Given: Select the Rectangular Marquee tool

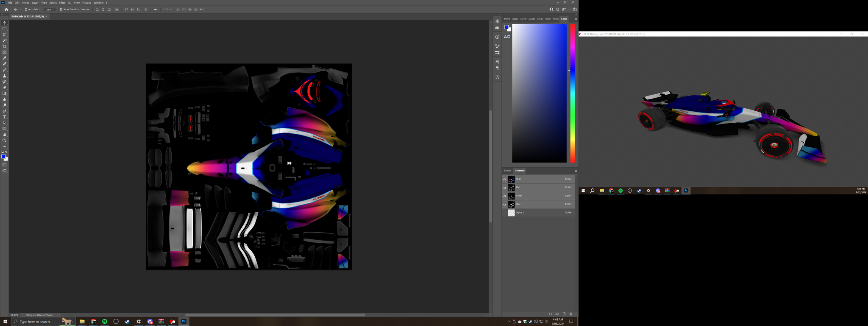Looking at the screenshot, I should tap(5, 29).
